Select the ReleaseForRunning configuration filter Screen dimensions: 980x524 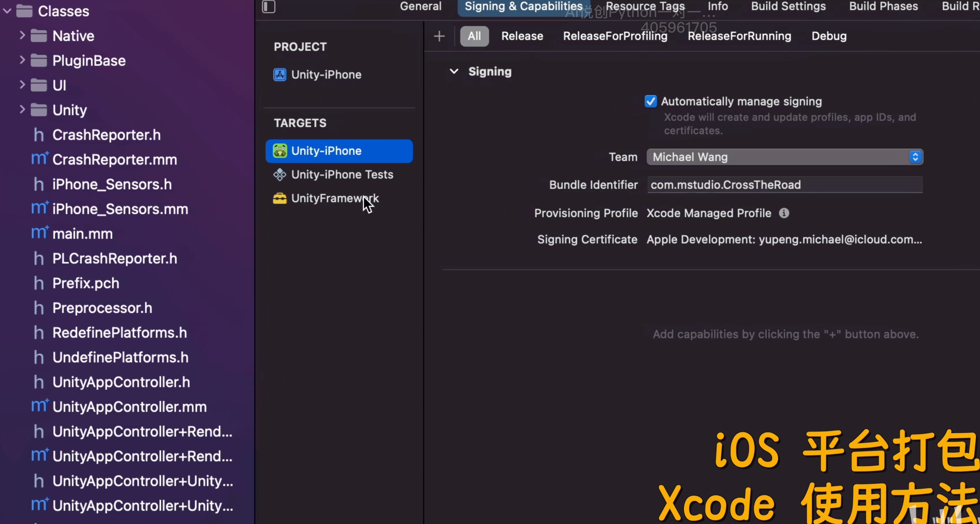[x=739, y=36]
